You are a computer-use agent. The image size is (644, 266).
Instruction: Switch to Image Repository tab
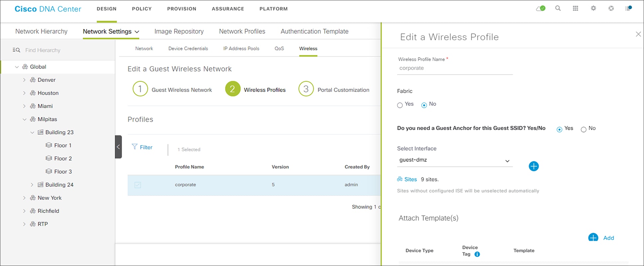click(179, 31)
